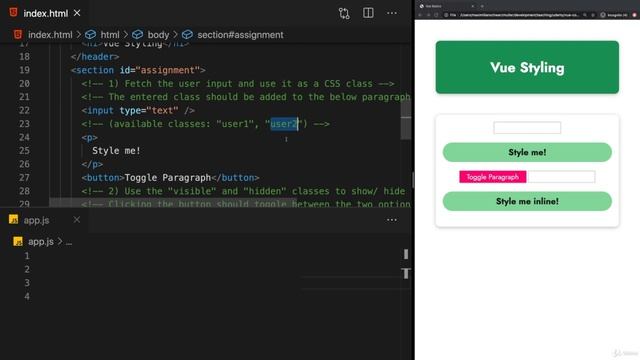Open the body breadcrumb segment

(158, 35)
